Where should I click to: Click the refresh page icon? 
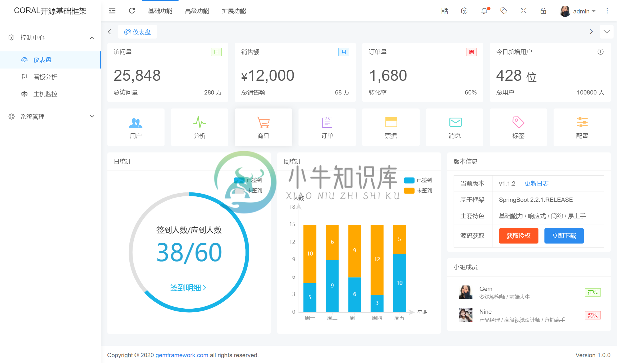(132, 11)
